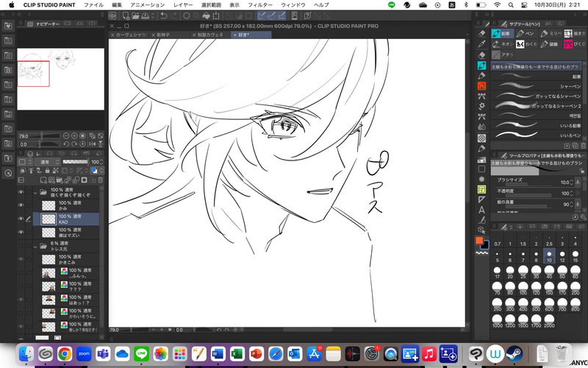Toggle visibility of the 裸はマズい layer
The image size is (588, 368).
[21, 233]
